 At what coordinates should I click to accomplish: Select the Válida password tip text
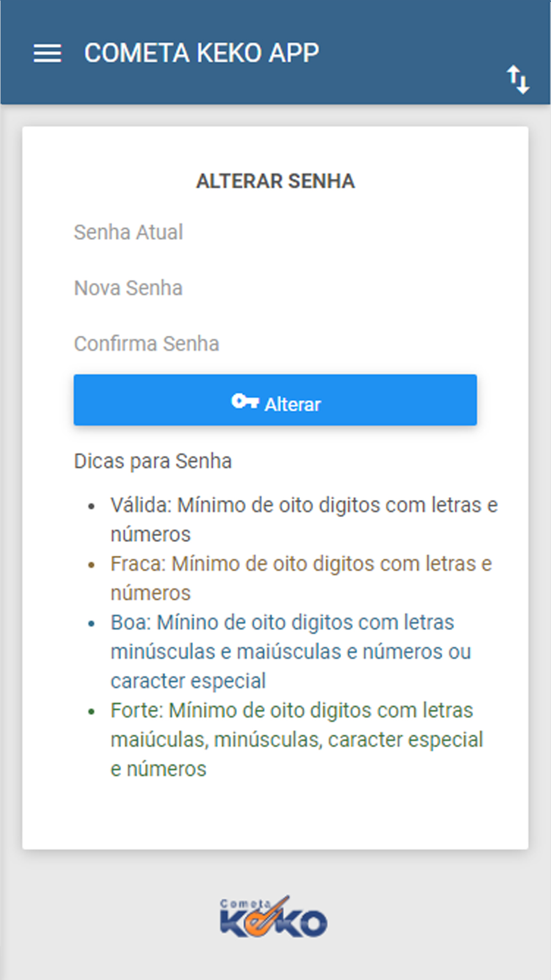(x=304, y=520)
